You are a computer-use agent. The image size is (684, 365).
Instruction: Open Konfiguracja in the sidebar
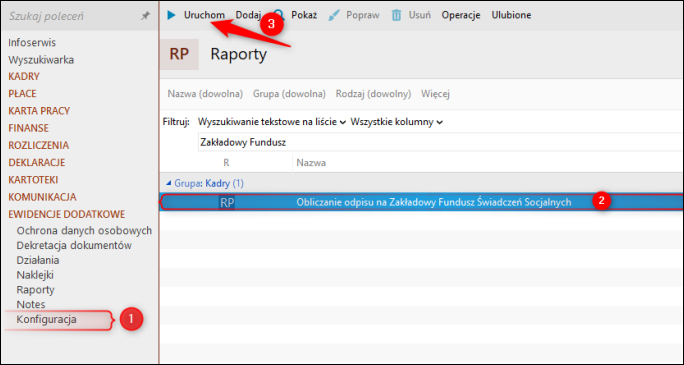[47, 320]
